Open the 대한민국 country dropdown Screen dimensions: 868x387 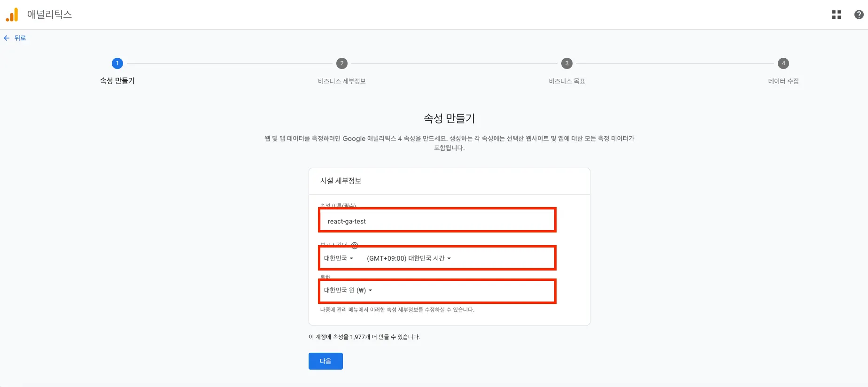[338, 258]
